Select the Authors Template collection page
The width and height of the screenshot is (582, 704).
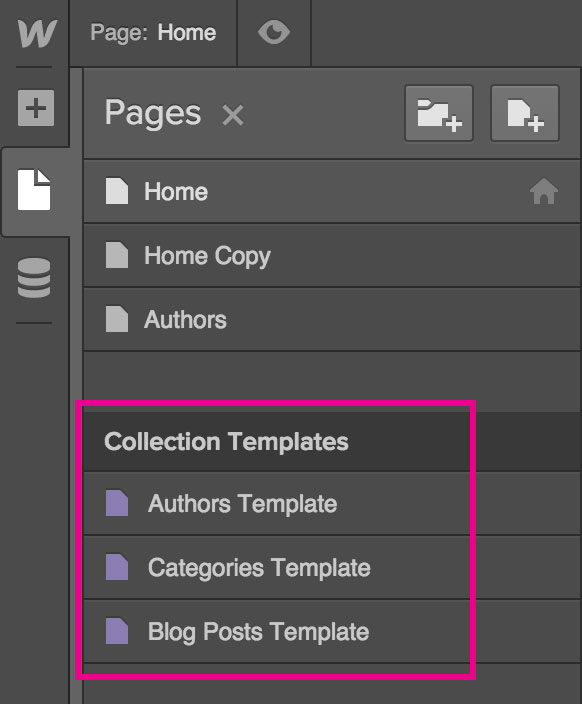coord(332,503)
